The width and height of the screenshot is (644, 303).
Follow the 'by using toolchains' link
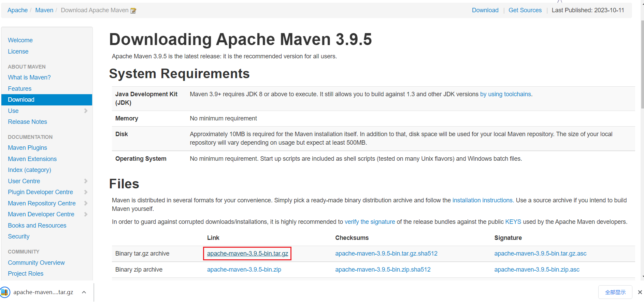(505, 94)
